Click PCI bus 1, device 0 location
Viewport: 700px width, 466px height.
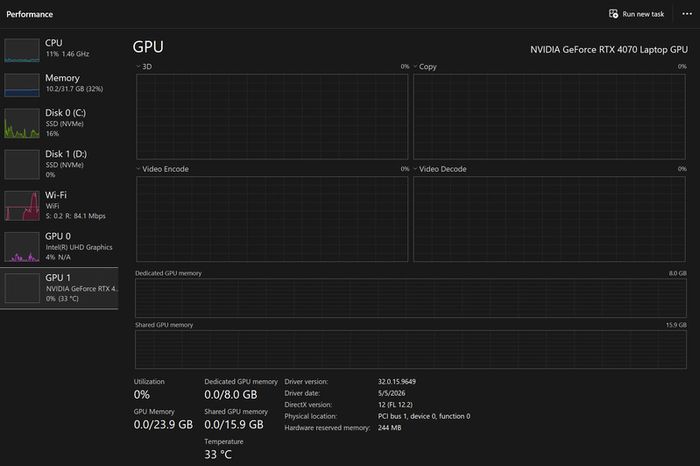point(424,416)
